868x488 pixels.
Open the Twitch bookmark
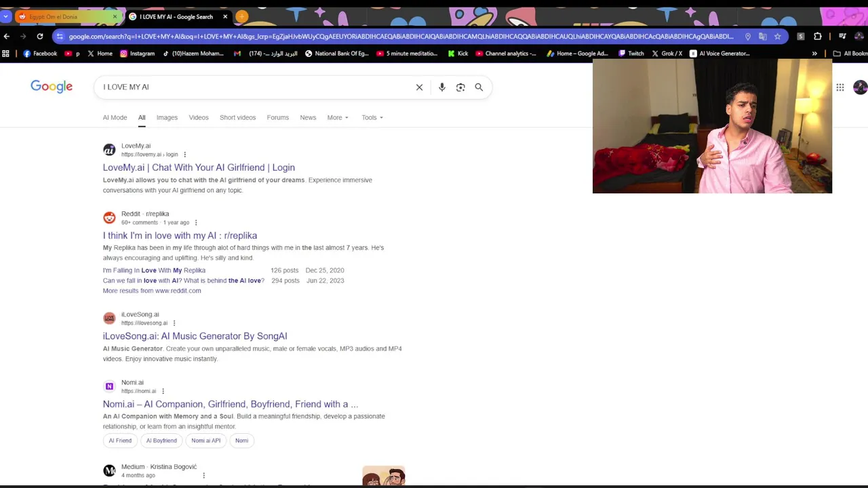pos(631,54)
